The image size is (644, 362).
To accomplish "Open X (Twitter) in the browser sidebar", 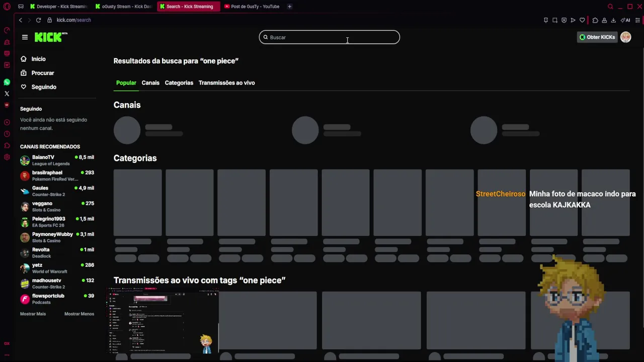I will coord(7,94).
